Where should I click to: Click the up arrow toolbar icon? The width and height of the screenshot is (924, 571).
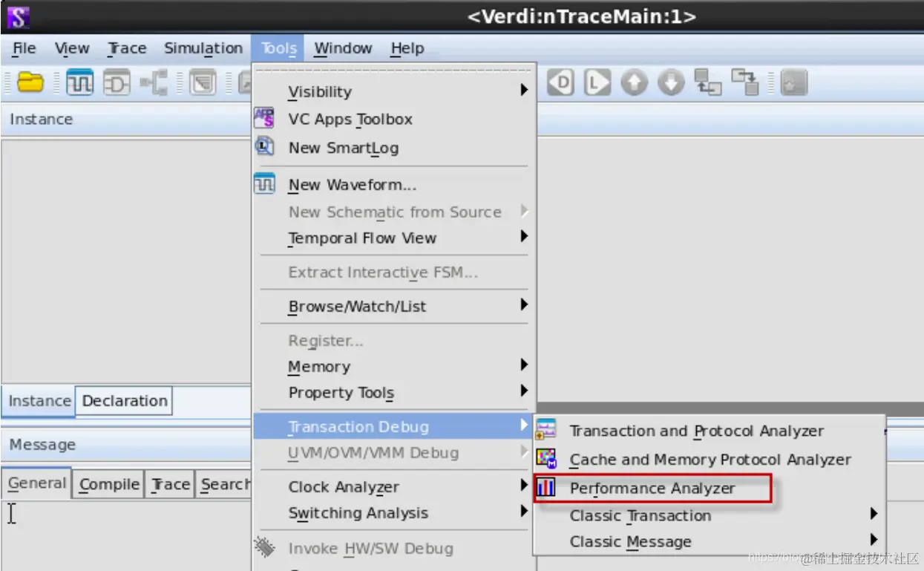tap(634, 82)
